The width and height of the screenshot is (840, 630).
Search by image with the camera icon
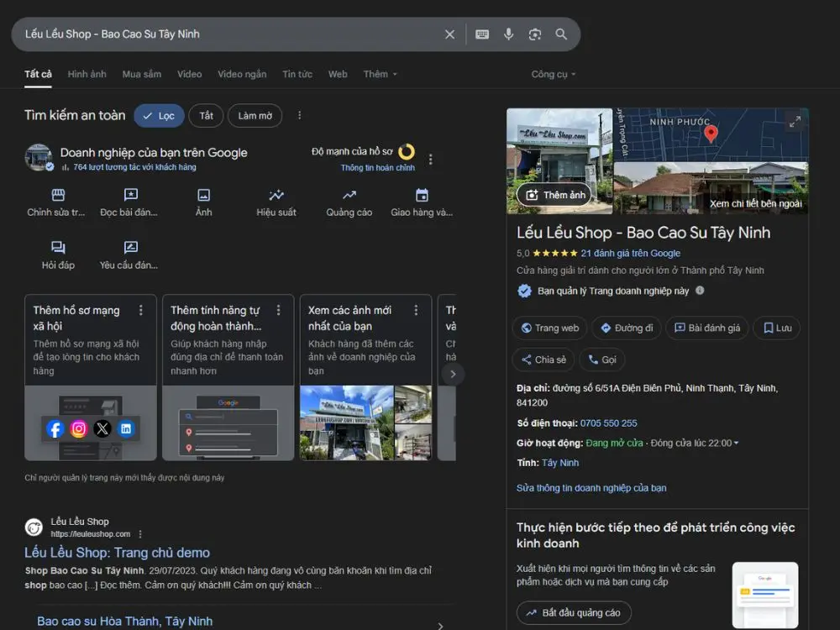[535, 34]
